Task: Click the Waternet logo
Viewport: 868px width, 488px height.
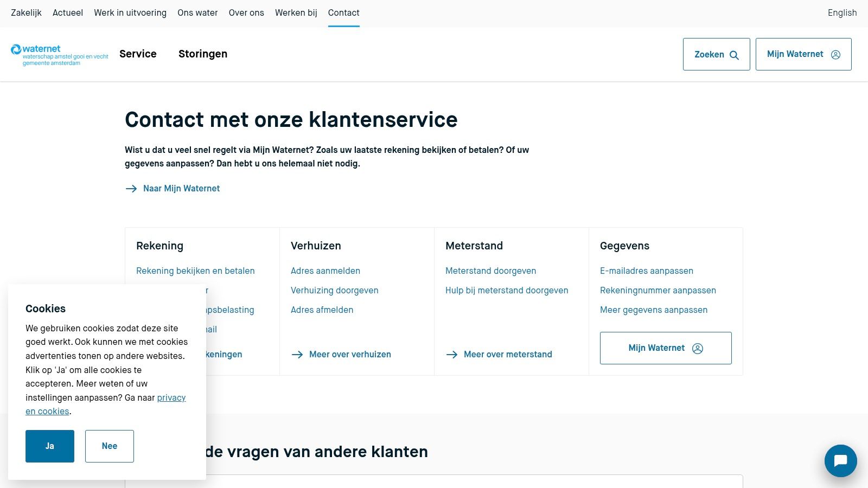Action: (x=58, y=54)
